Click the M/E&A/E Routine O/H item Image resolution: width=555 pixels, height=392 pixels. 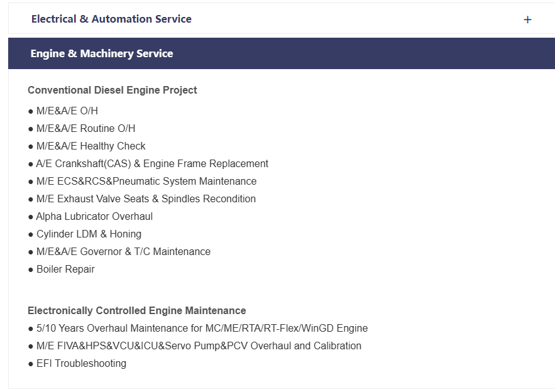(85, 129)
